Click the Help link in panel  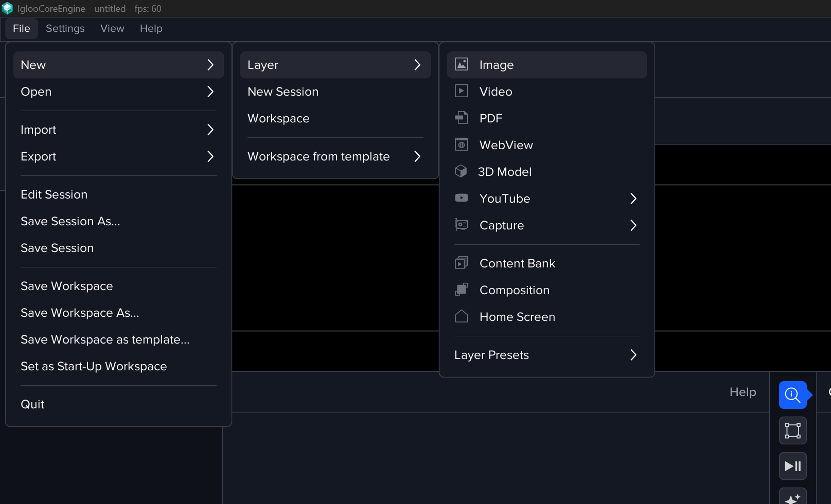click(742, 392)
